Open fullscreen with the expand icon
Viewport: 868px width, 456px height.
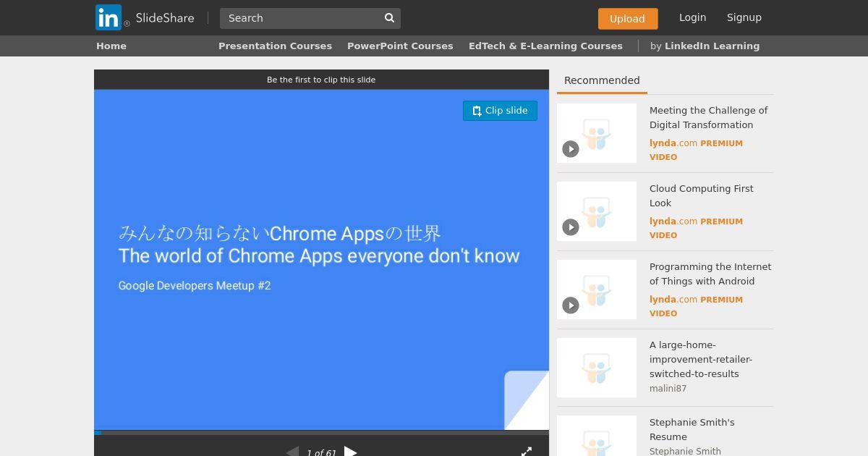click(527, 452)
